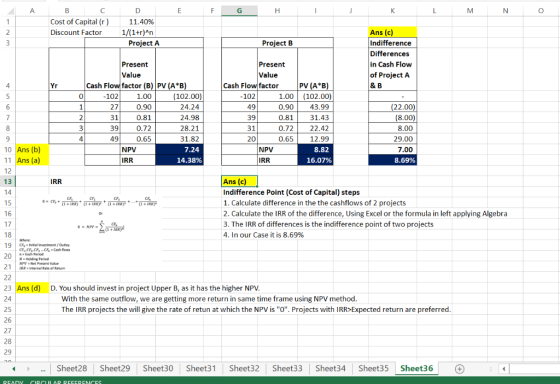
Task: Click Project A cash flow 27
Action: tap(102, 107)
